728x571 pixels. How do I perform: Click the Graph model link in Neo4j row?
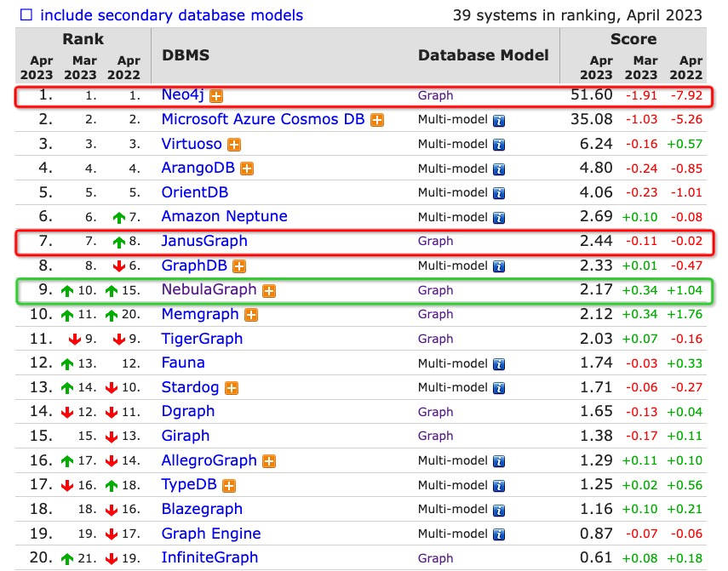(435, 95)
